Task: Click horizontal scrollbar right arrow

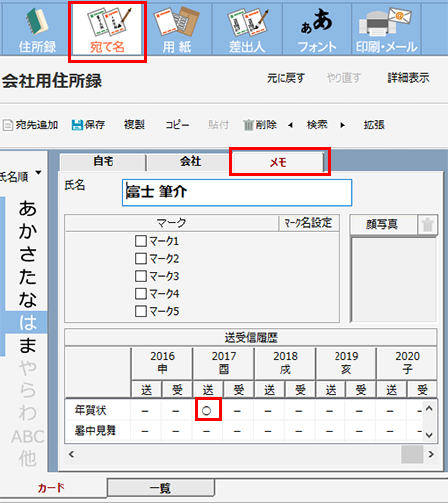Action: (x=431, y=454)
